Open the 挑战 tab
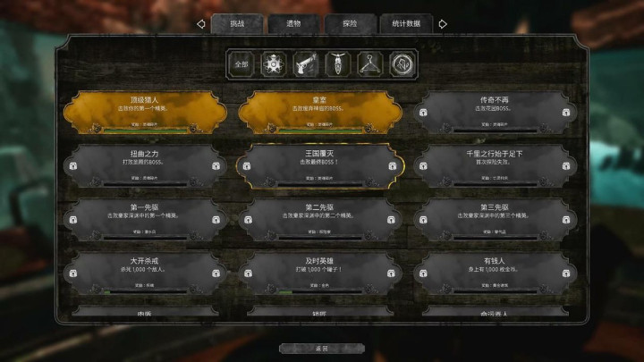 pos(237,24)
